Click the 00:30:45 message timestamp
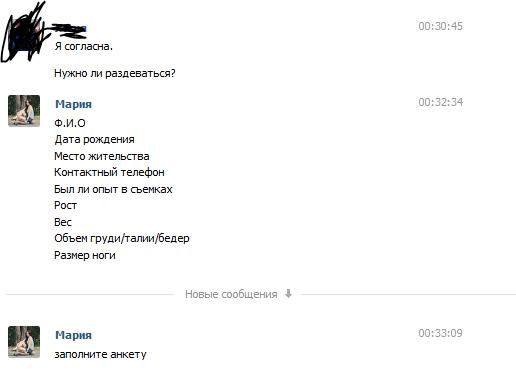Screen dimensions: 516x381 pyautogui.click(x=440, y=26)
